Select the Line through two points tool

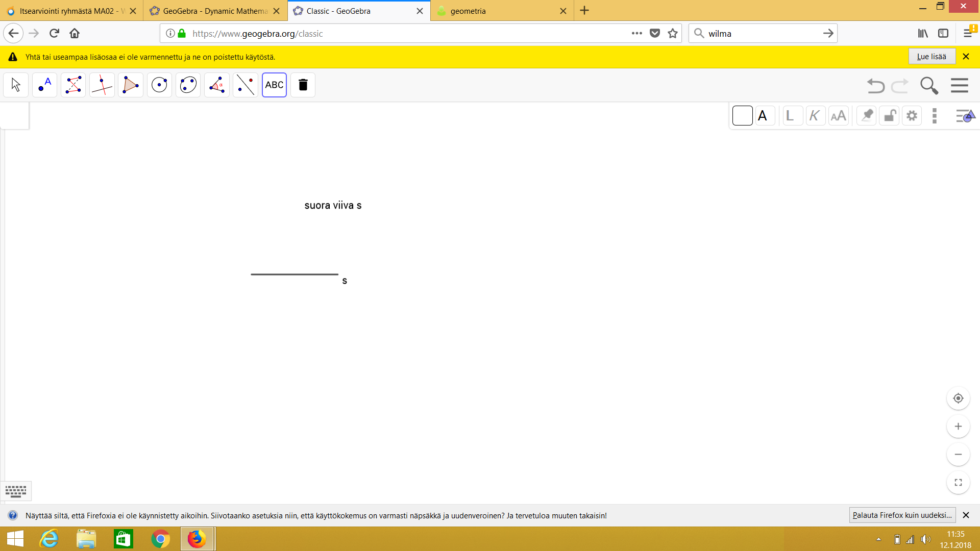point(73,85)
